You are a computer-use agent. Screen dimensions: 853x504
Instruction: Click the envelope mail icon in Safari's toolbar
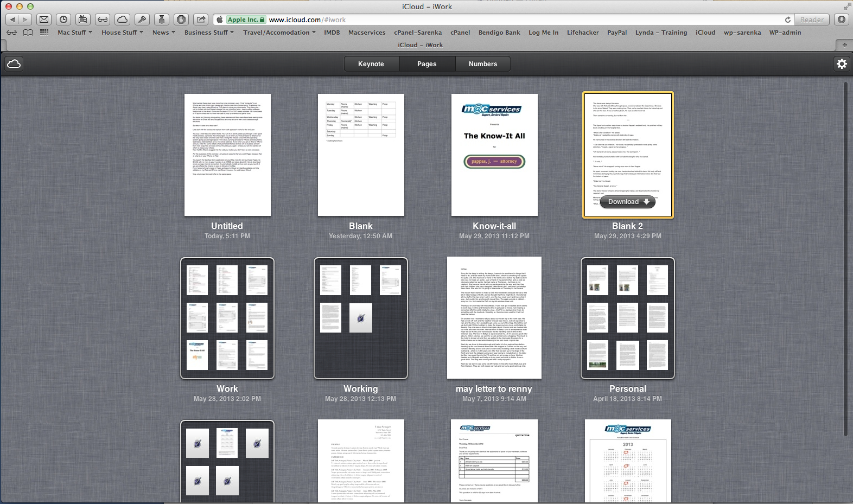44,20
